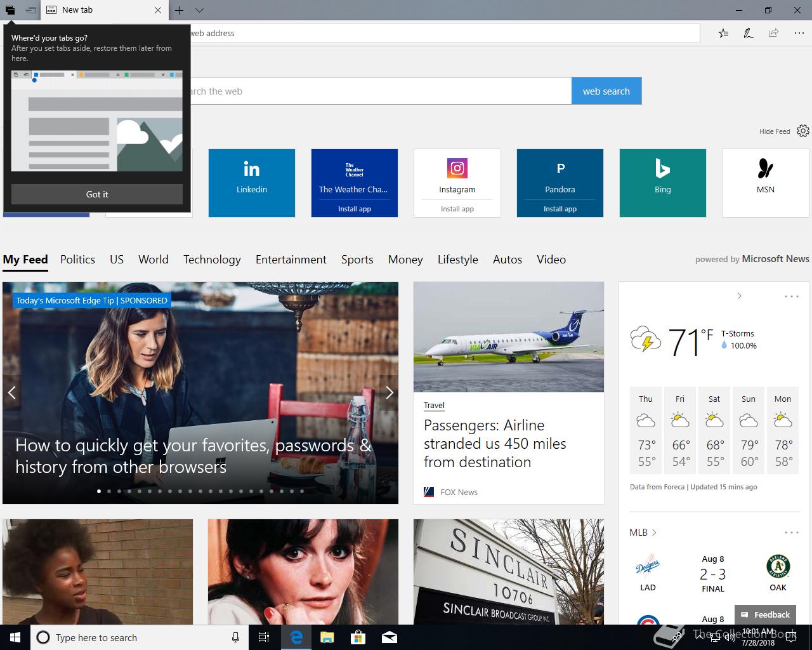Install the Pandora app

pyautogui.click(x=560, y=209)
